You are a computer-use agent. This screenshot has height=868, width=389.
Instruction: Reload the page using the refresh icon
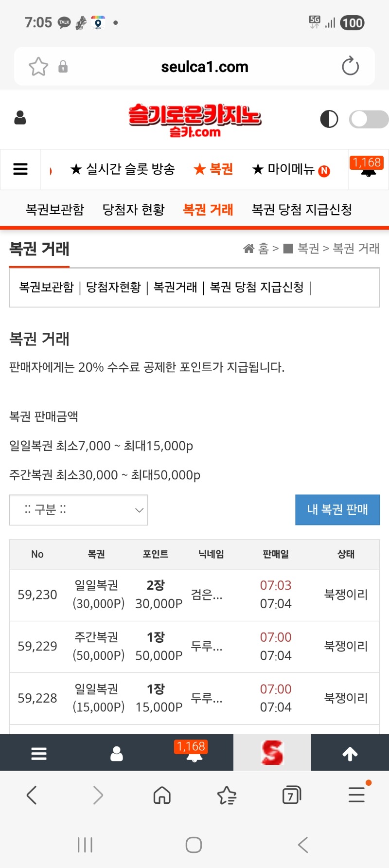click(x=350, y=67)
